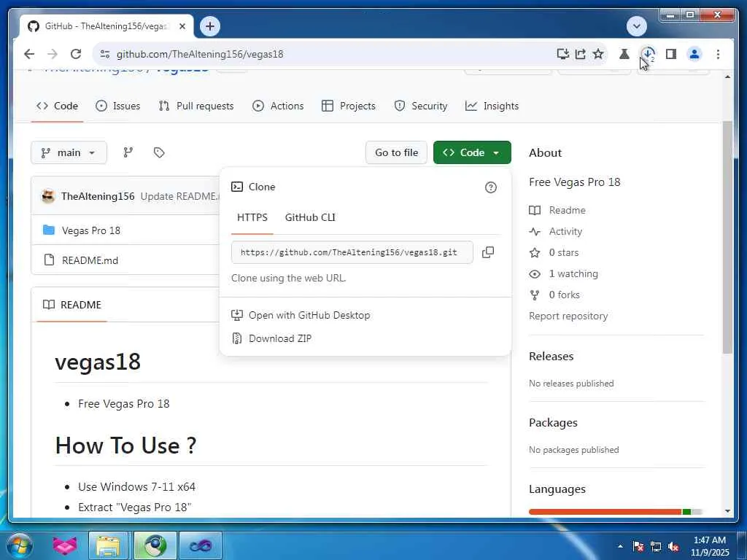Open the Security tab
This screenshot has height=560, width=747.
(421, 106)
